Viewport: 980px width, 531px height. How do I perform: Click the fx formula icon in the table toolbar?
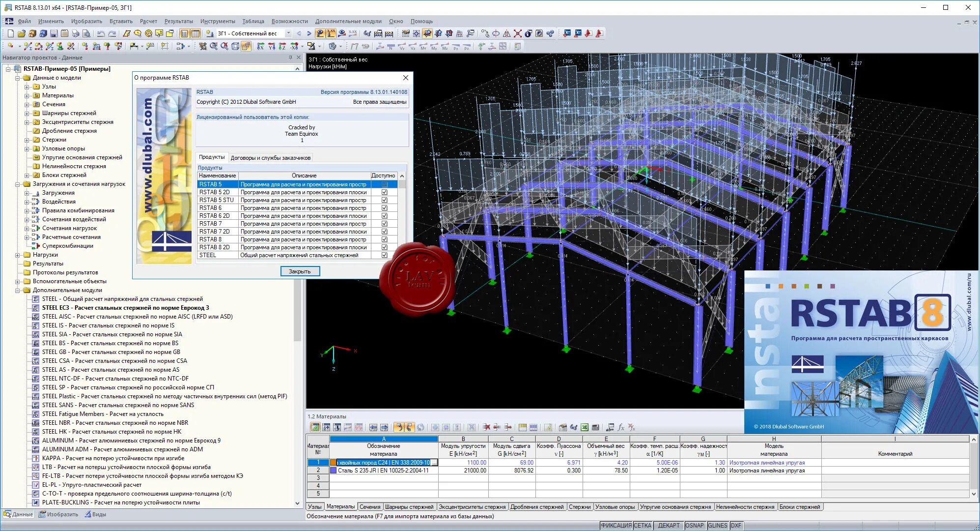[x=621, y=427]
